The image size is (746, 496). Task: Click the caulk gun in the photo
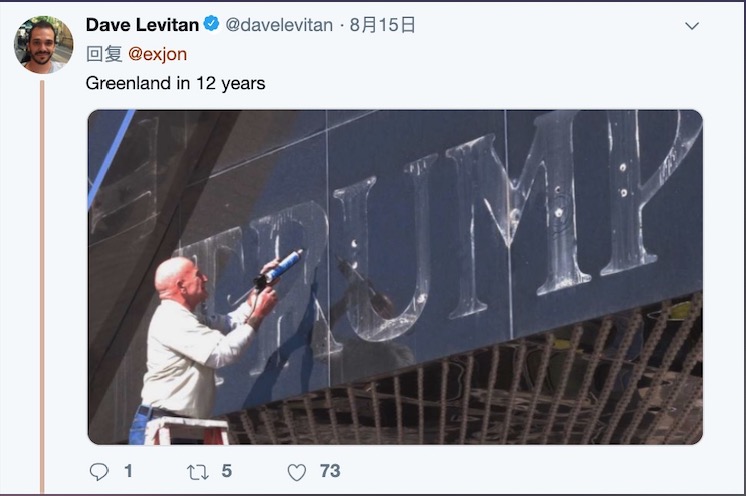(279, 270)
